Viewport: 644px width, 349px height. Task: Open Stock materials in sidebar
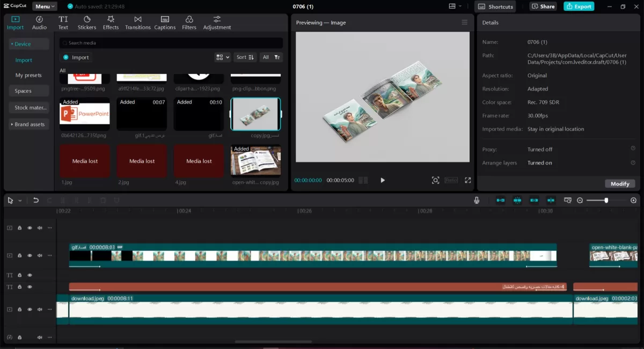(x=30, y=107)
